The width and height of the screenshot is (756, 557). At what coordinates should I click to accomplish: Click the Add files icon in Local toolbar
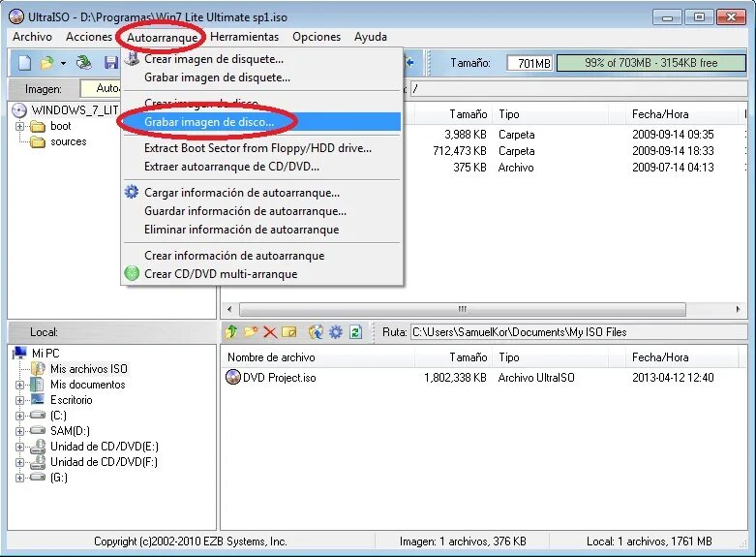pos(316,332)
